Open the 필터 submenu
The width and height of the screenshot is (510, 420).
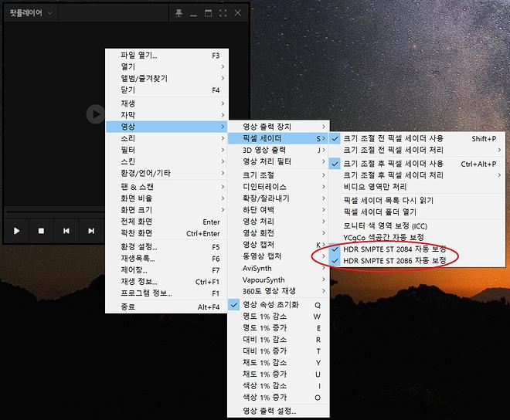(x=167, y=150)
